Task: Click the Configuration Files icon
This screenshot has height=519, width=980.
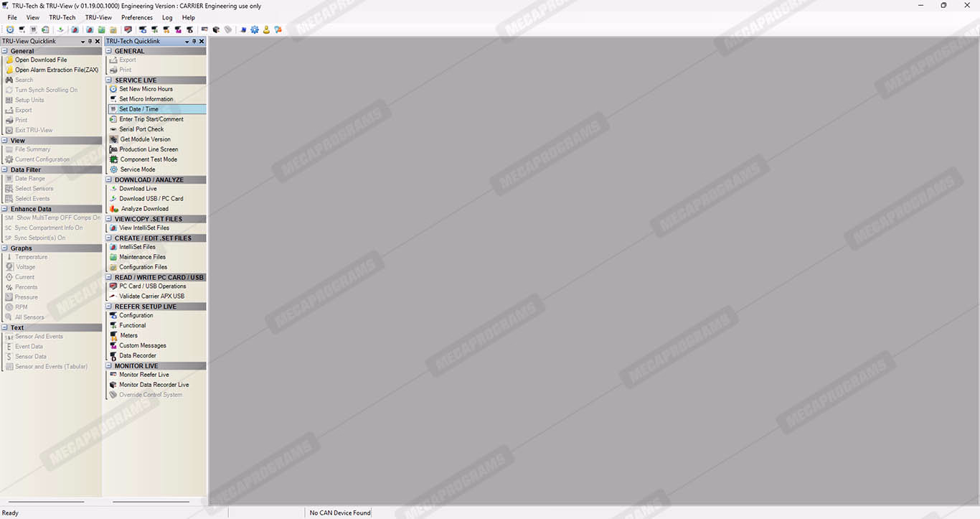Action: pyautogui.click(x=113, y=267)
